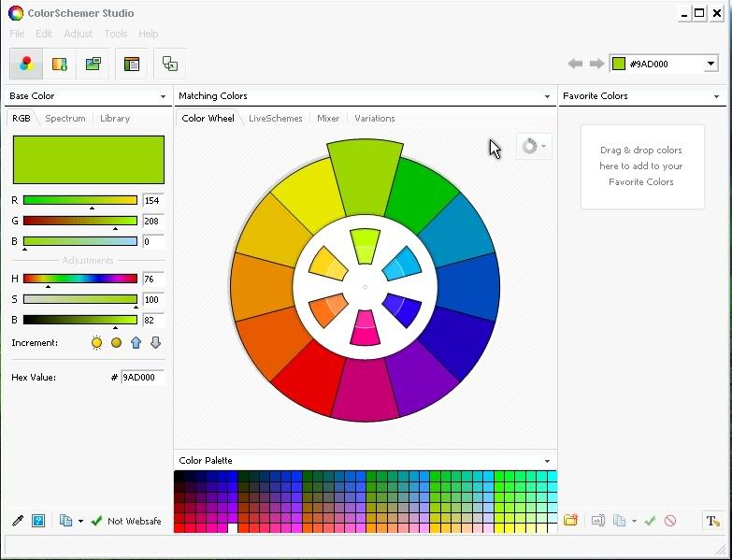
Task: Click the G value field showing 208
Action: click(x=153, y=222)
